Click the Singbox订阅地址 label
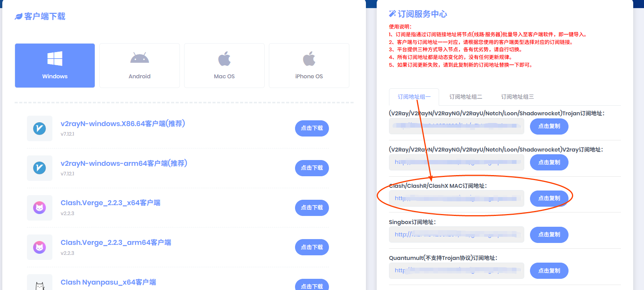The width and height of the screenshot is (644, 290). [x=413, y=222]
